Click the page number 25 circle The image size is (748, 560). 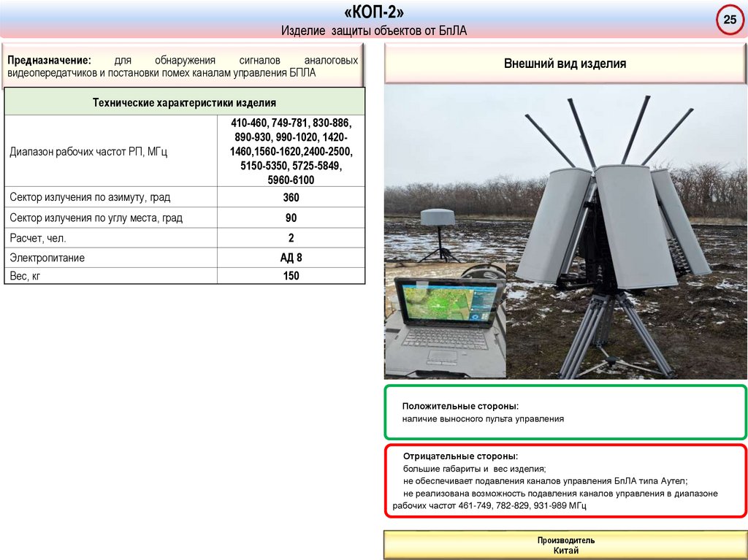(730, 20)
